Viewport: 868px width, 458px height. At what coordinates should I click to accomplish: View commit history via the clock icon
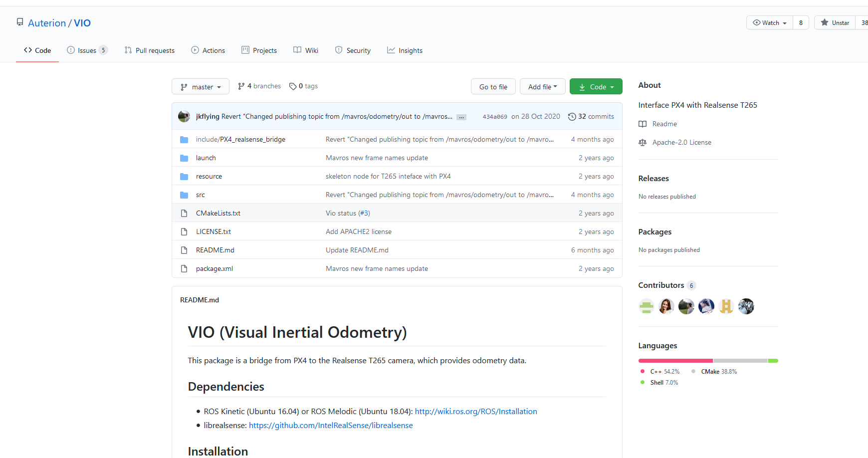click(x=572, y=116)
